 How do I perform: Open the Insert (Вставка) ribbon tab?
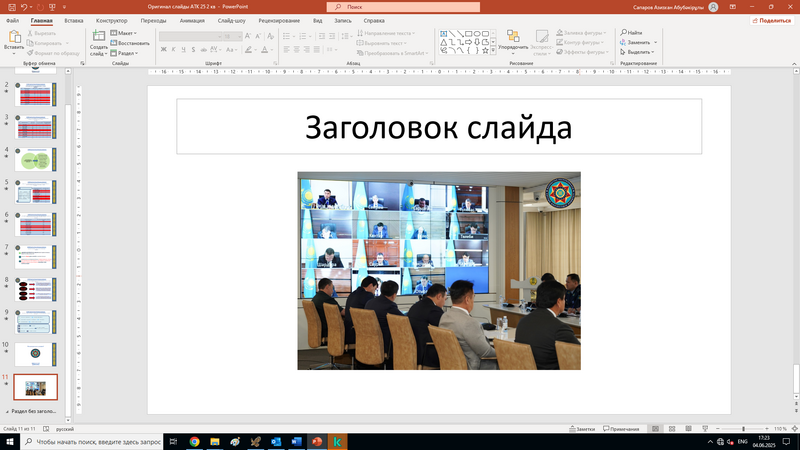[73, 20]
